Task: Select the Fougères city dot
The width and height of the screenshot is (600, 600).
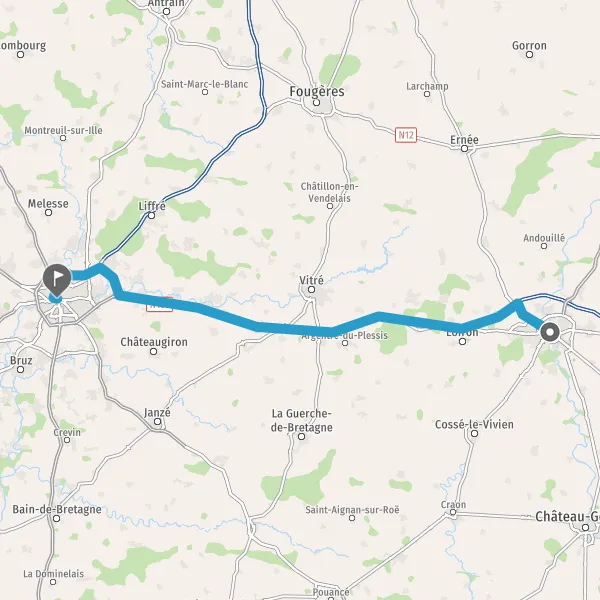Action: tap(316, 102)
